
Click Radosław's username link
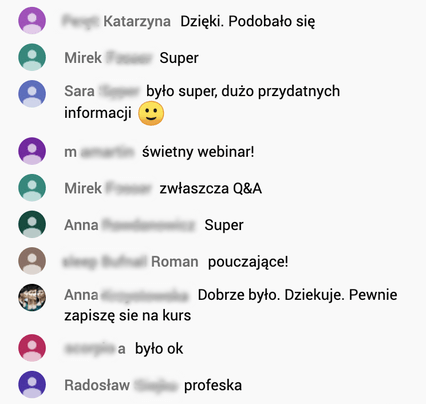120,385
